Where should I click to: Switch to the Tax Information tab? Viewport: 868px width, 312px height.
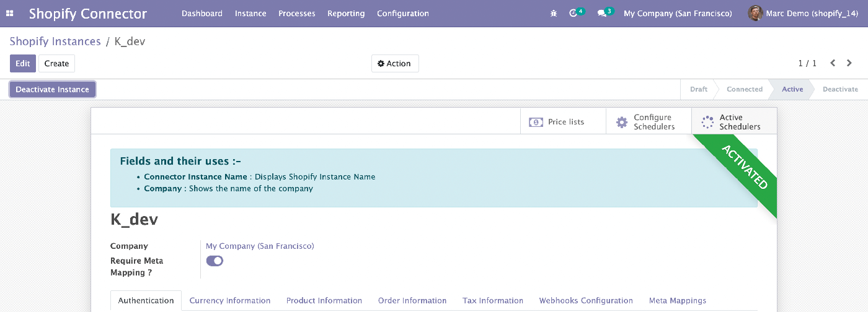[493, 300]
